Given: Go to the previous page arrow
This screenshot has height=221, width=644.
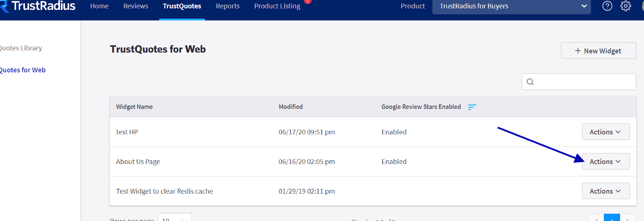Looking at the screenshot, I should pos(596,218).
